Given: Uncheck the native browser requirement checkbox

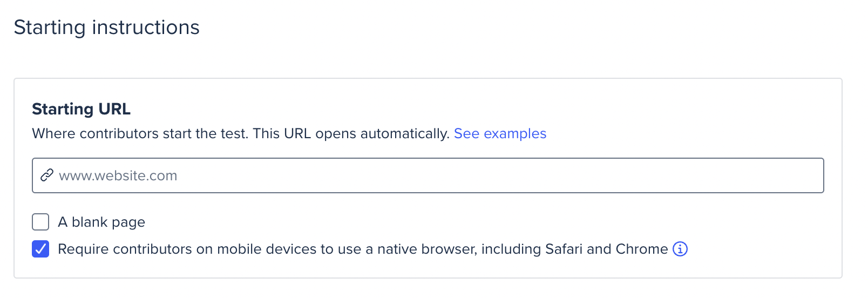Looking at the screenshot, I should (40, 249).
